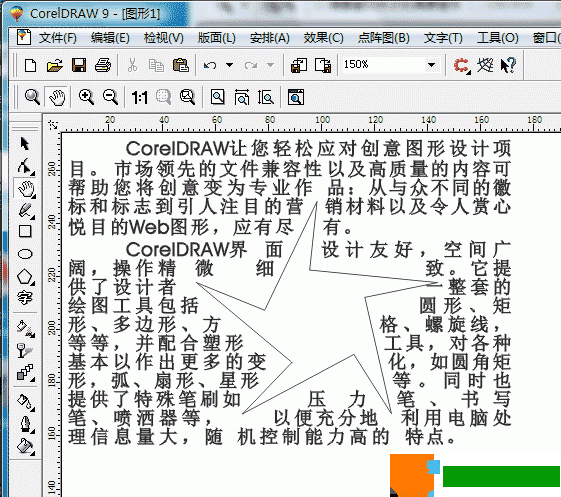Open the 编辑(E) menu
This screenshot has height=497, width=561.
(x=110, y=38)
